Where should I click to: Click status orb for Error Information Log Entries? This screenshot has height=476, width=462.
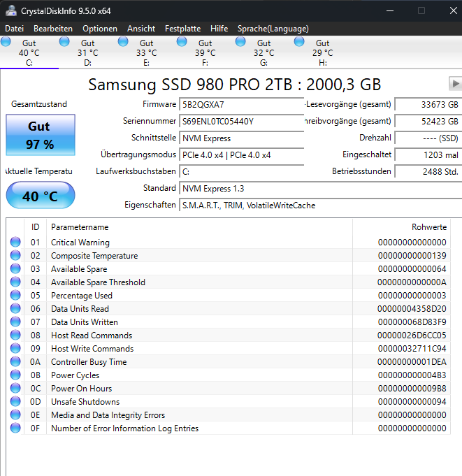(15, 428)
